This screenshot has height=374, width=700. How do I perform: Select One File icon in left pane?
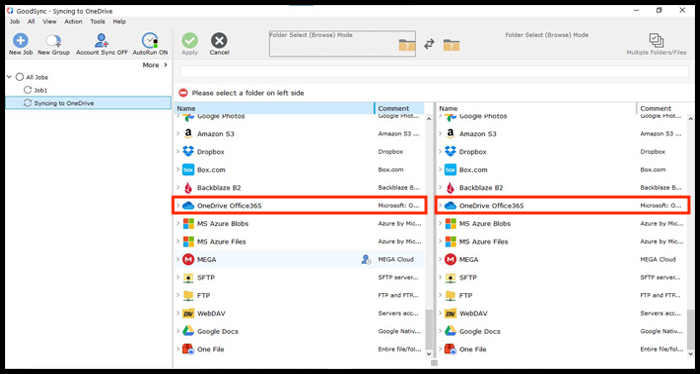188,349
